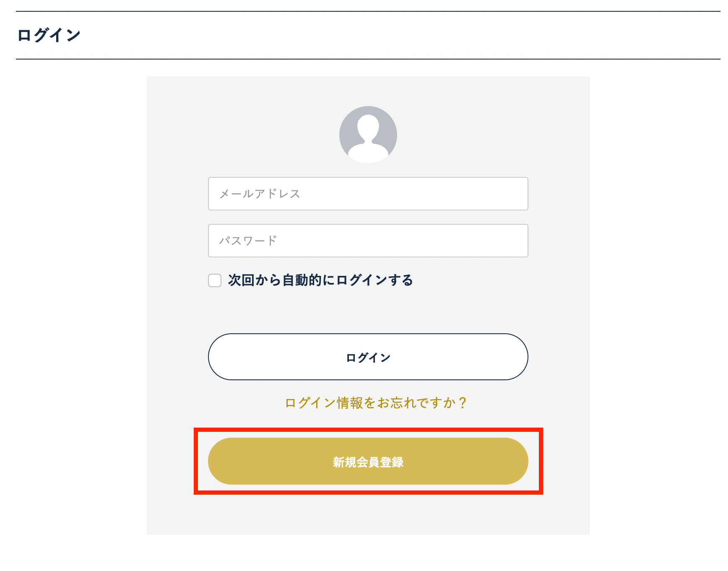Open the ログイン情報をお忘れですか？ link
Screen dimensions: 728x571
(376, 403)
